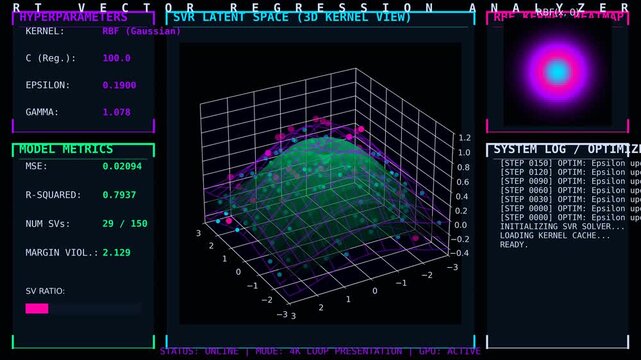Click the EPSILON: label
Screen dimensions: 641x360
coord(47,85)
